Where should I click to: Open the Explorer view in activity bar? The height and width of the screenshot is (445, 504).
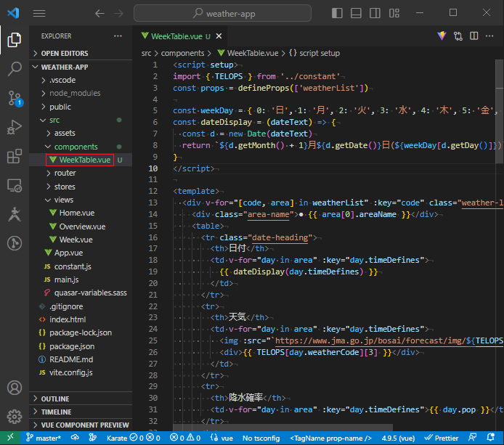15,40
